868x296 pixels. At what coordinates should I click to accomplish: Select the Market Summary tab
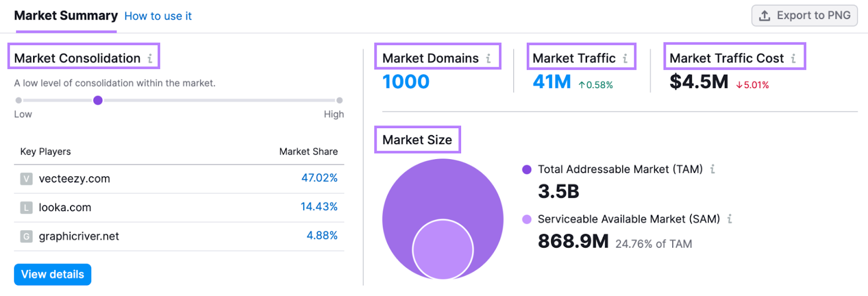[x=66, y=16]
